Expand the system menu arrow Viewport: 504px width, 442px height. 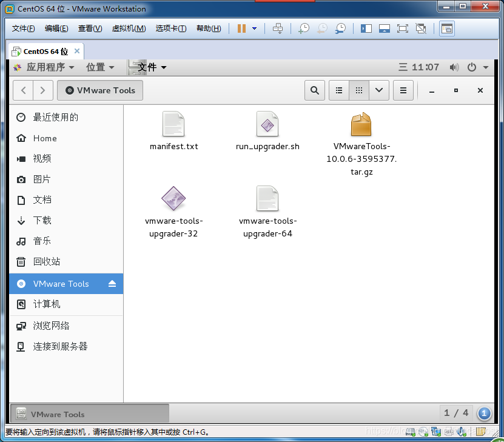click(x=486, y=67)
